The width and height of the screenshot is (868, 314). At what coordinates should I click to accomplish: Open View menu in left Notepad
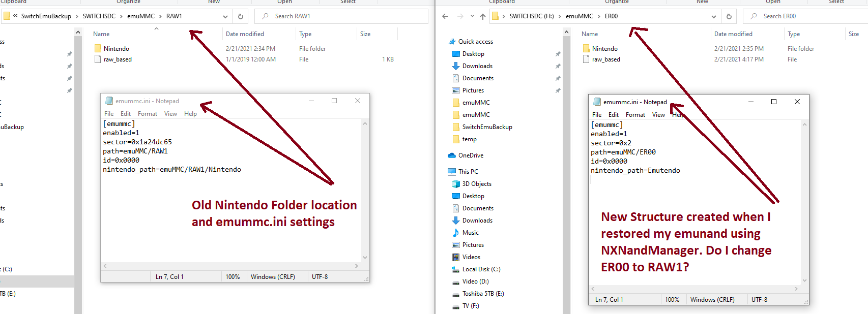(170, 114)
